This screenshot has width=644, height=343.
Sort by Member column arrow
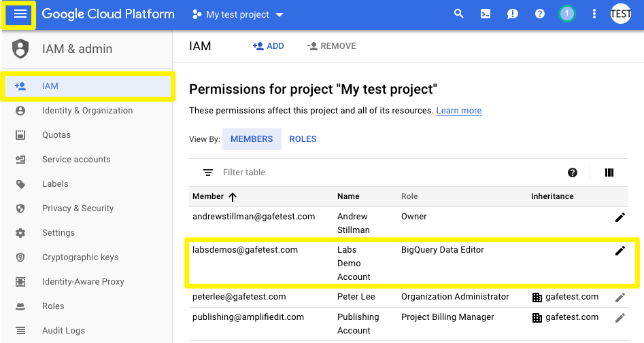(x=233, y=197)
